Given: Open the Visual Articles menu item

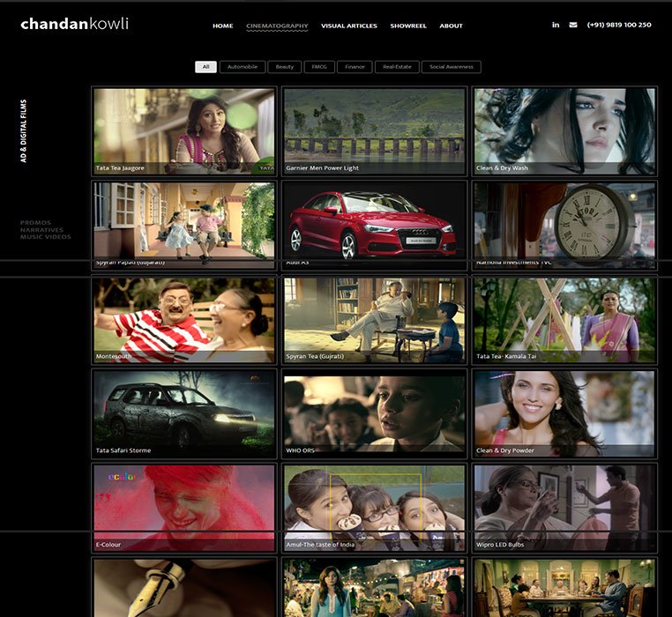Looking at the screenshot, I should (349, 26).
